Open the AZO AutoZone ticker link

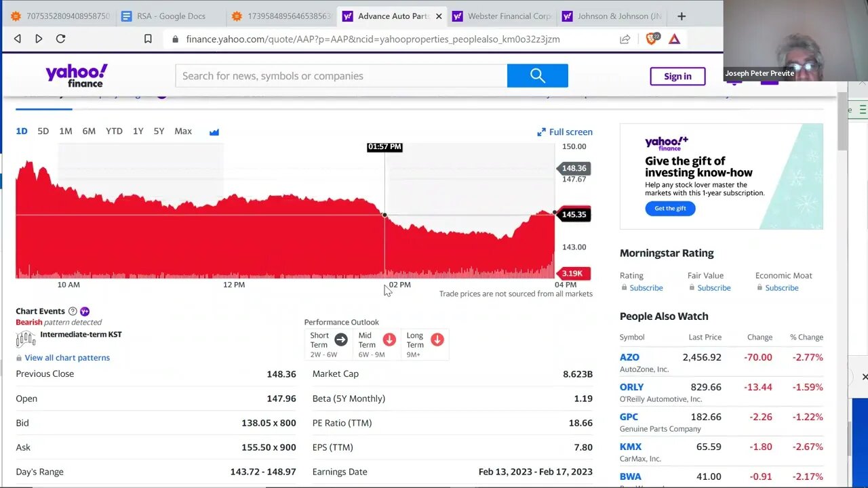point(629,357)
